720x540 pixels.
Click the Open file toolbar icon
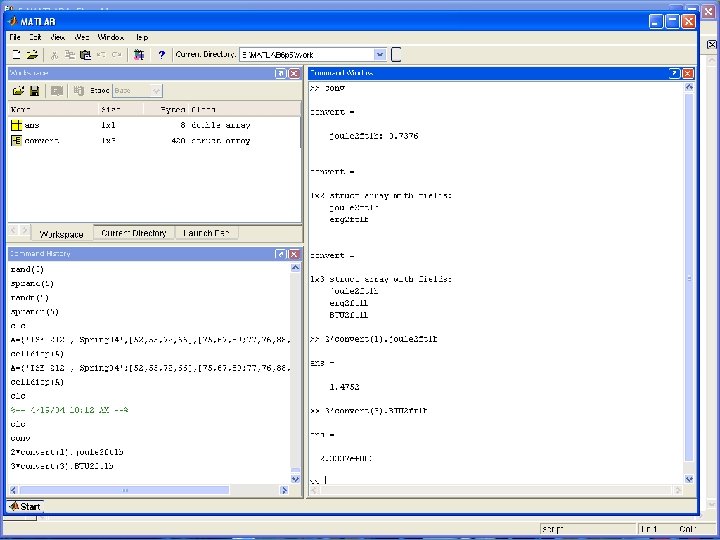[x=32, y=54]
